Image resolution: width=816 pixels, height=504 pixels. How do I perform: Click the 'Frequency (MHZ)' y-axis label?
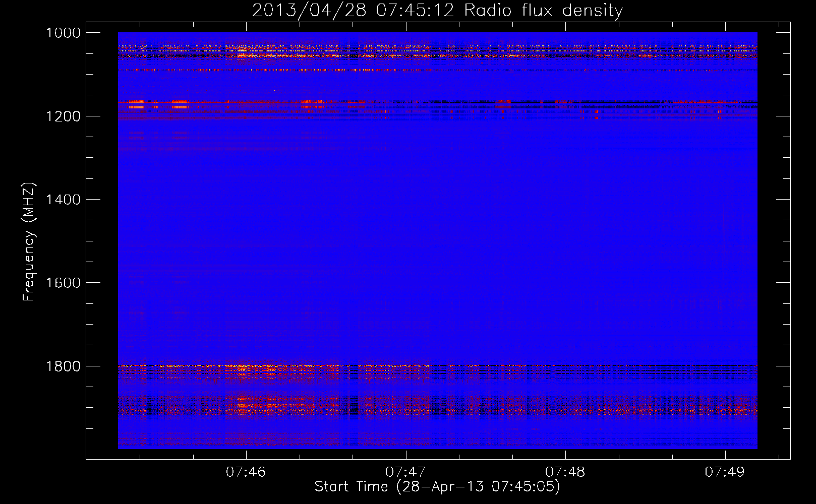coord(30,242)
